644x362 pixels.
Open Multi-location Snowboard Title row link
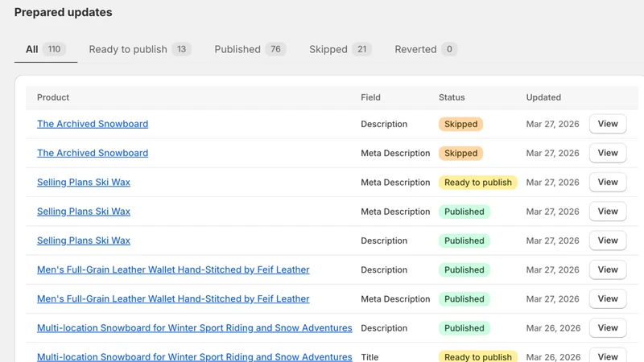pos(194,356)
